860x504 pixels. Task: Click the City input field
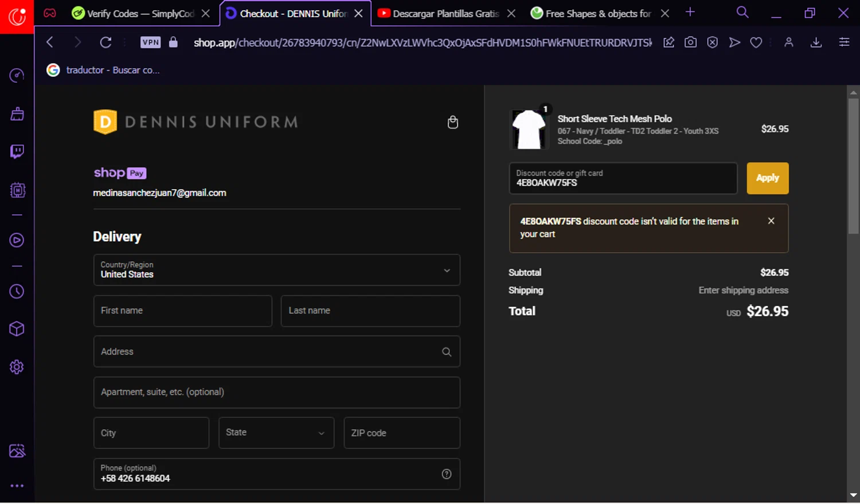[x=151, y=432]
